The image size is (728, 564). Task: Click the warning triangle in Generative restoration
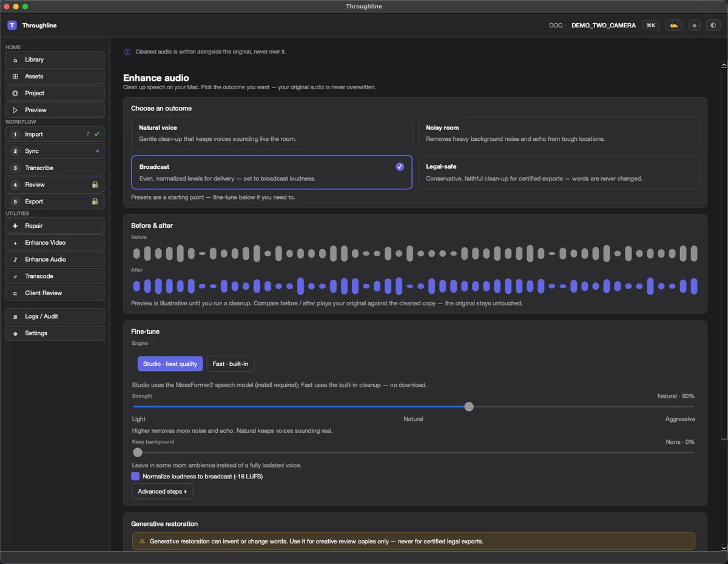[142, 541]
